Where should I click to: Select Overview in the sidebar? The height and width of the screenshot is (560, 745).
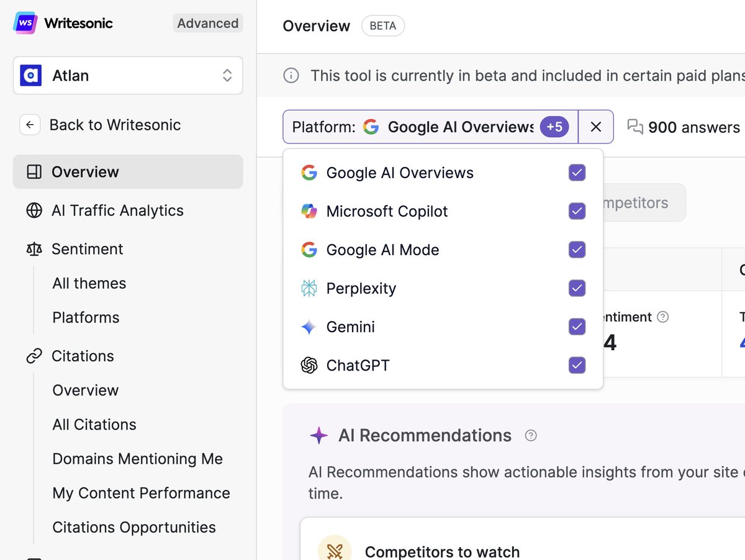[x=128, y=172]
